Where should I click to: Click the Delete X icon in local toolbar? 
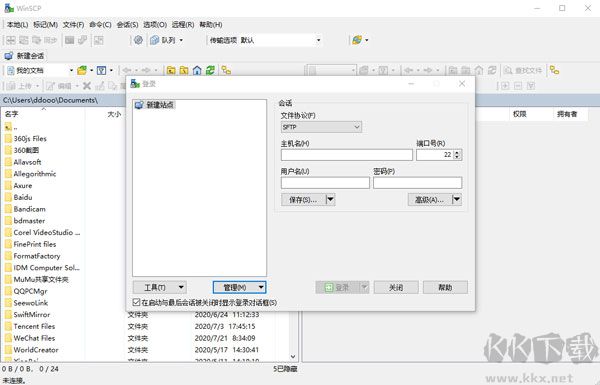coord(87,86)
